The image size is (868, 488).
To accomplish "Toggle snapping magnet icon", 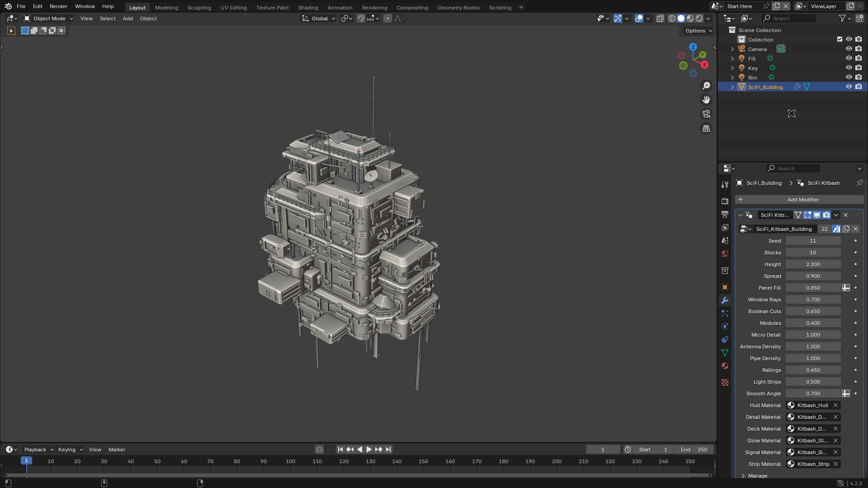I will click(361, 19).
